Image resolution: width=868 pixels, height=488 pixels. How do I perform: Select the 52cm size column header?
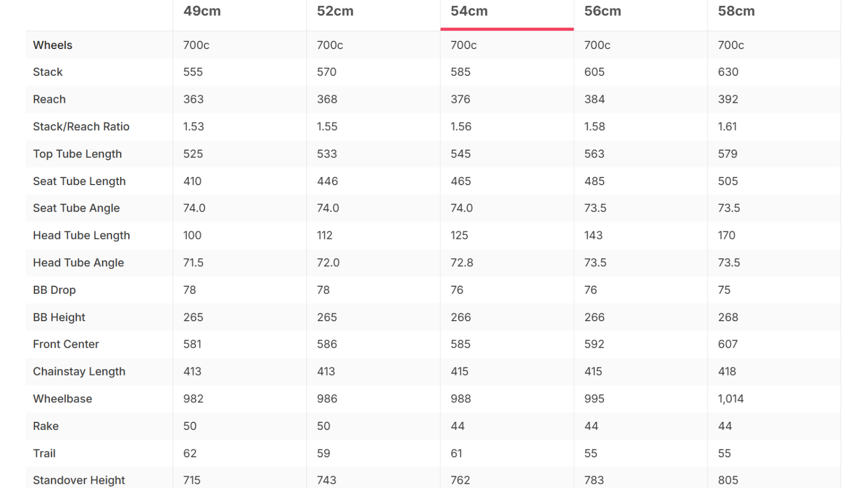click(335, 11)
